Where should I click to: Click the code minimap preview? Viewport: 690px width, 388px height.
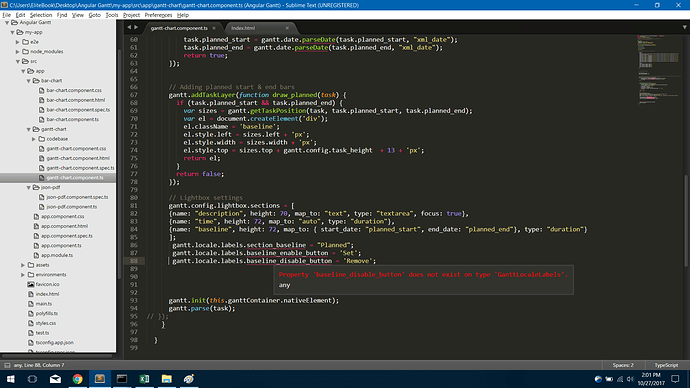(659, 70)
